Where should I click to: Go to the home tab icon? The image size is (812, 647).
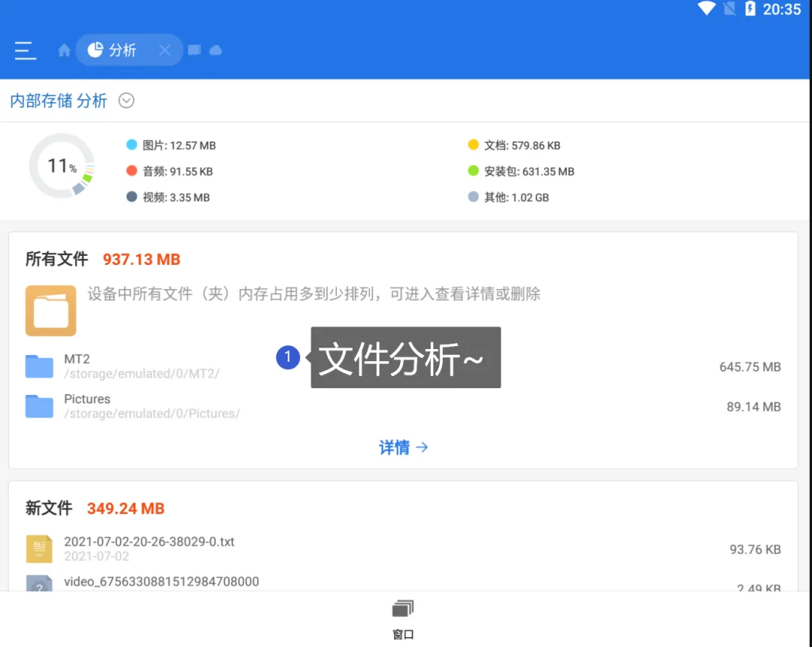click(x=65, y=50)
